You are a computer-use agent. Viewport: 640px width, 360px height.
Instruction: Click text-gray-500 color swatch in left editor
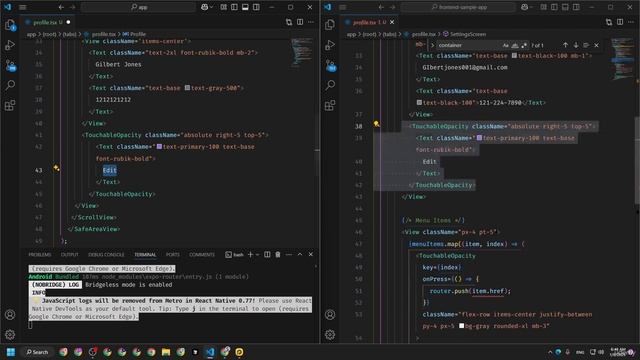pos(187,88)
